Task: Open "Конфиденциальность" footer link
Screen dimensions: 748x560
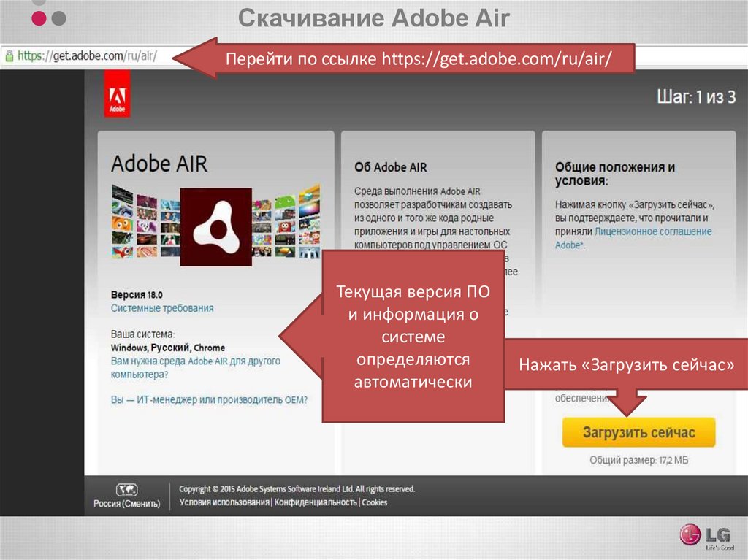Action: 316,502
